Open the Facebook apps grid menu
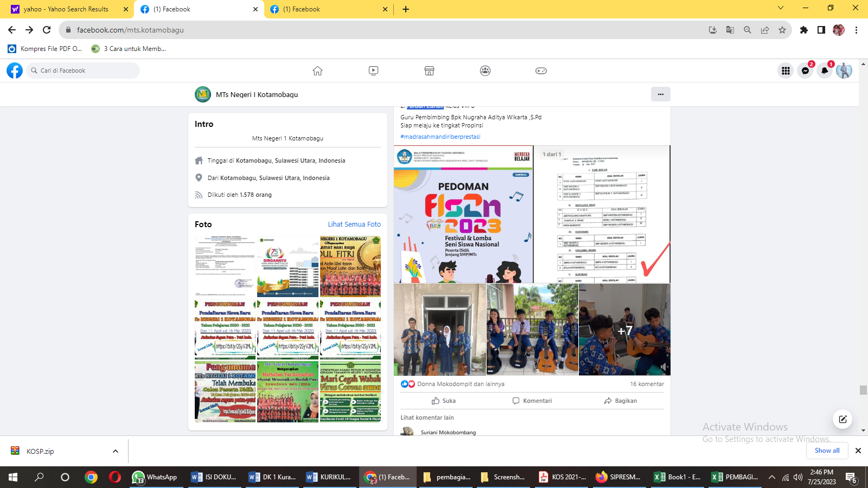 (785, 70)
